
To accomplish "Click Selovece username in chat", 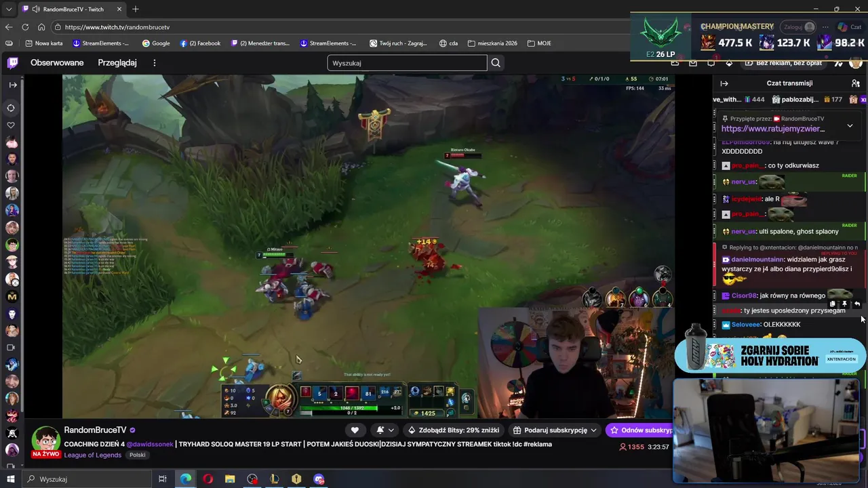I will pyautogui.click(x=746, y=325).
